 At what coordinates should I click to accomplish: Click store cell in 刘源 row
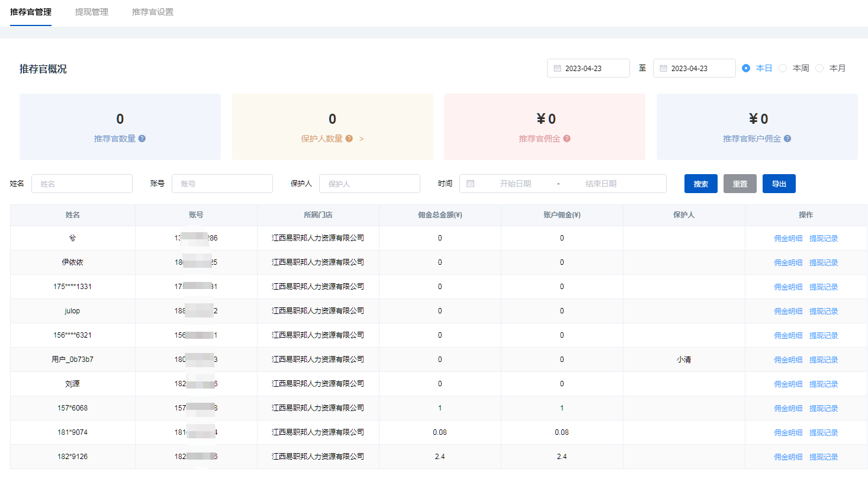click(318, 384)
